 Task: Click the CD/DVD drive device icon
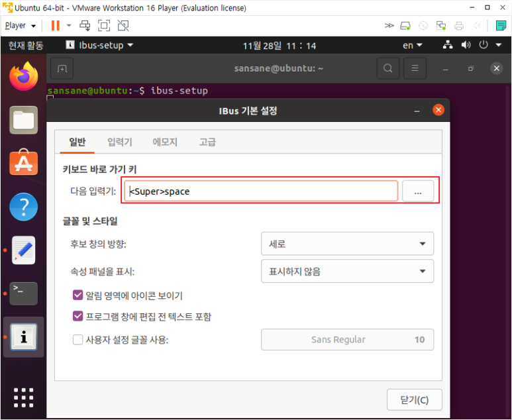(423, 25)
